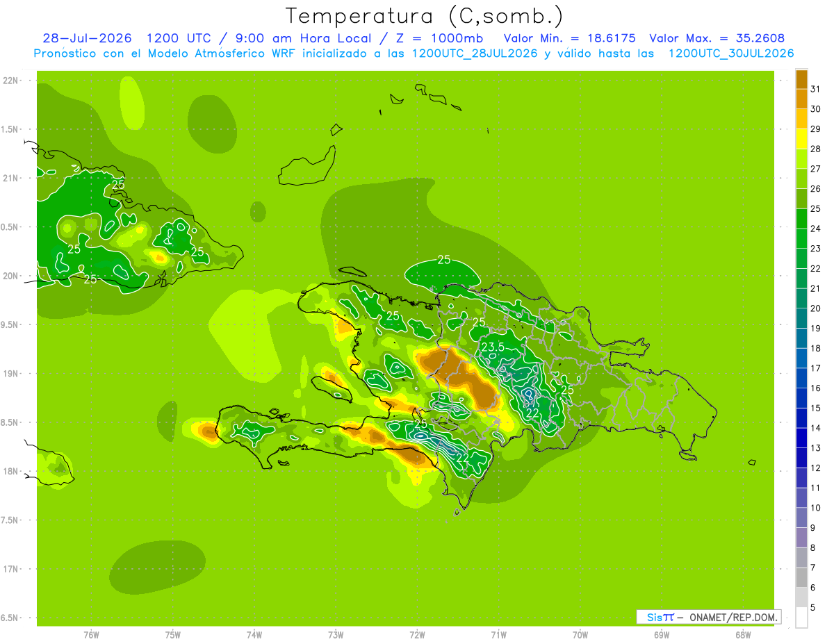Click legend value 16 on the color bar
The height and width of the screenshot is (644, 834).
815,388
